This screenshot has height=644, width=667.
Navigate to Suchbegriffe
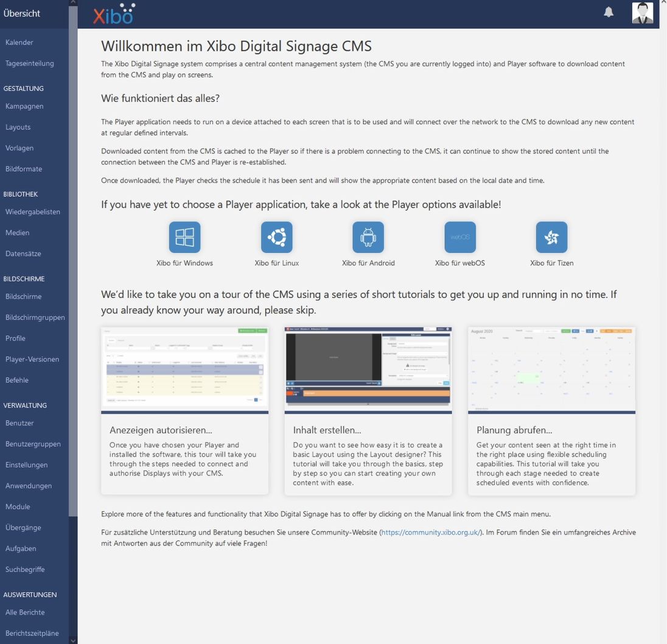(x=25, y=569)
